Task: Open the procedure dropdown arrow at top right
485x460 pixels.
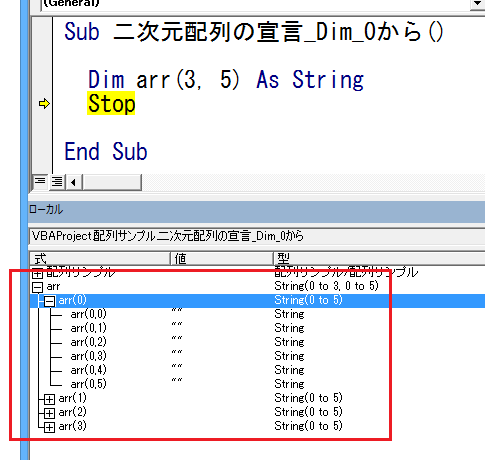Action: point(478,4)
